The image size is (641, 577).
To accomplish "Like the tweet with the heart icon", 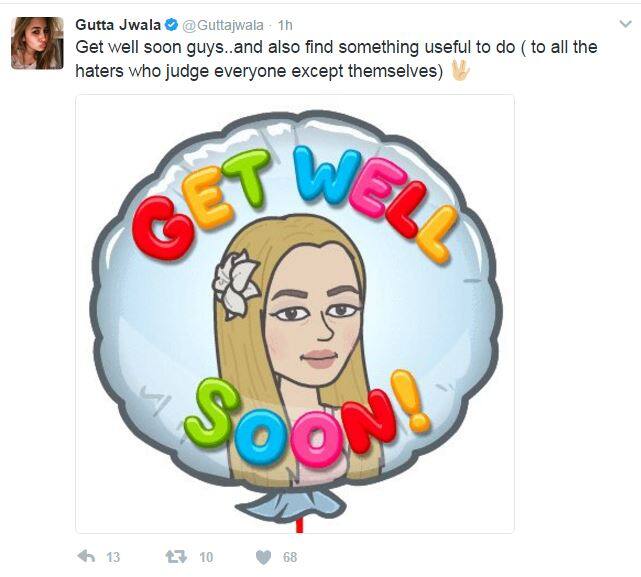I will coord(263,557).
